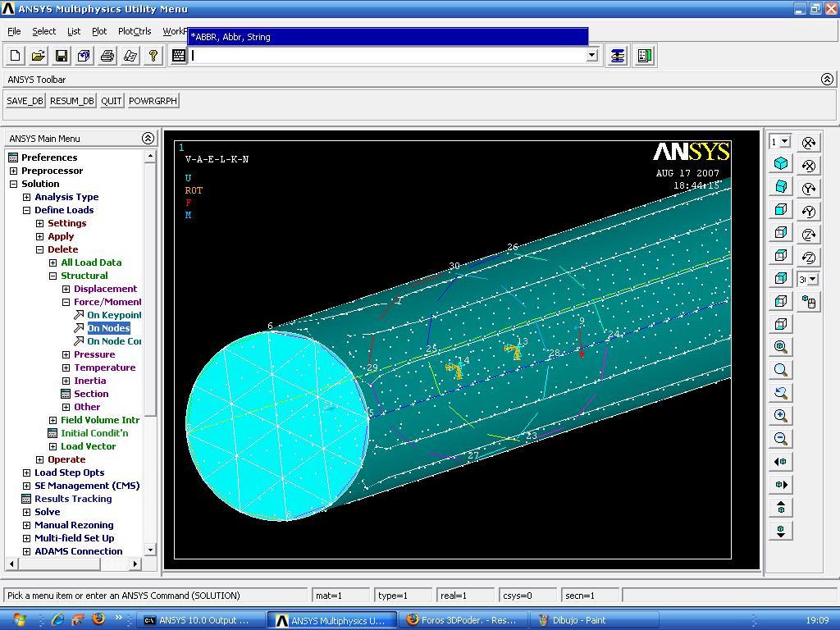Screen dimensions: 840x630
Task: Click the printer icon
Action: coord(107,56)
